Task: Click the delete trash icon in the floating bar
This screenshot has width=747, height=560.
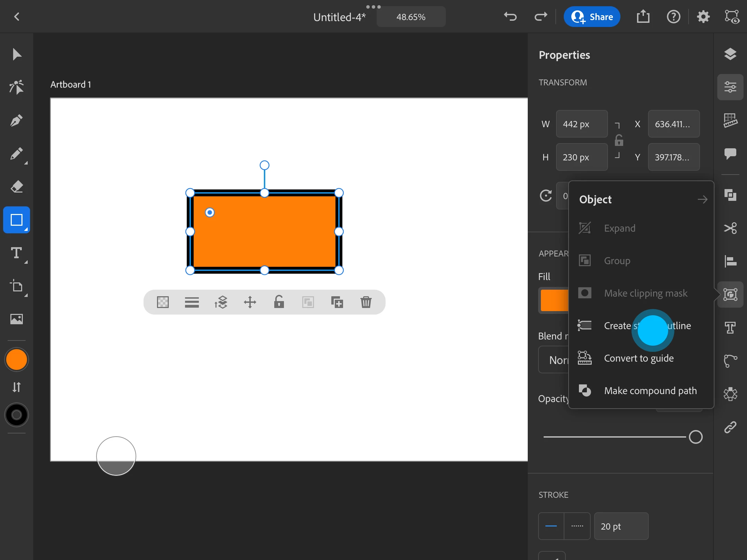Action: tap(366, 302)
